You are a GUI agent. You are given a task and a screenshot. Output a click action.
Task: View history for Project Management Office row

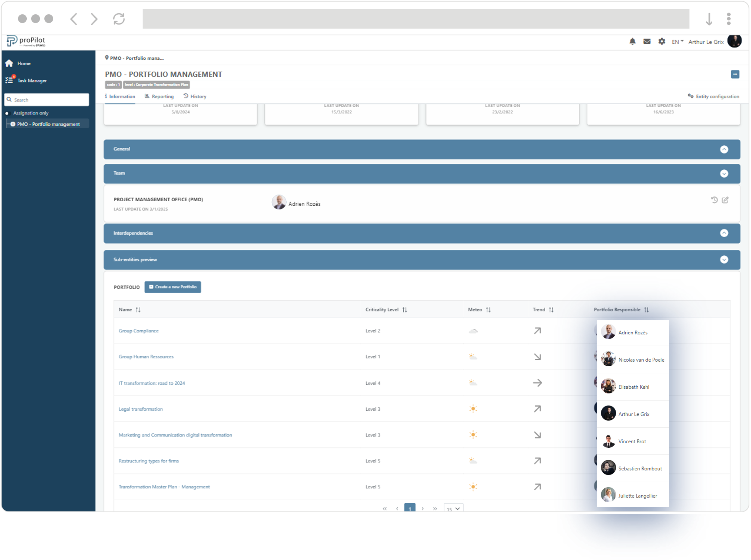(714, 200)
